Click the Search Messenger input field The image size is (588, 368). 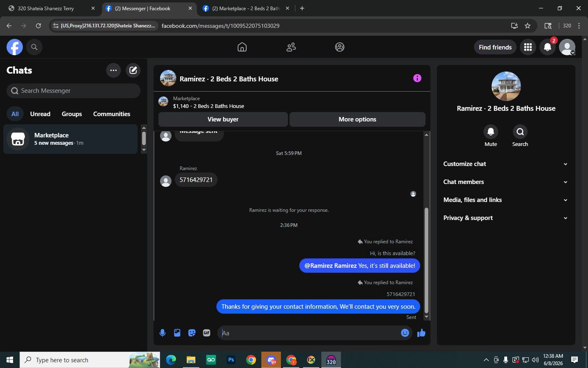[73, 91]
